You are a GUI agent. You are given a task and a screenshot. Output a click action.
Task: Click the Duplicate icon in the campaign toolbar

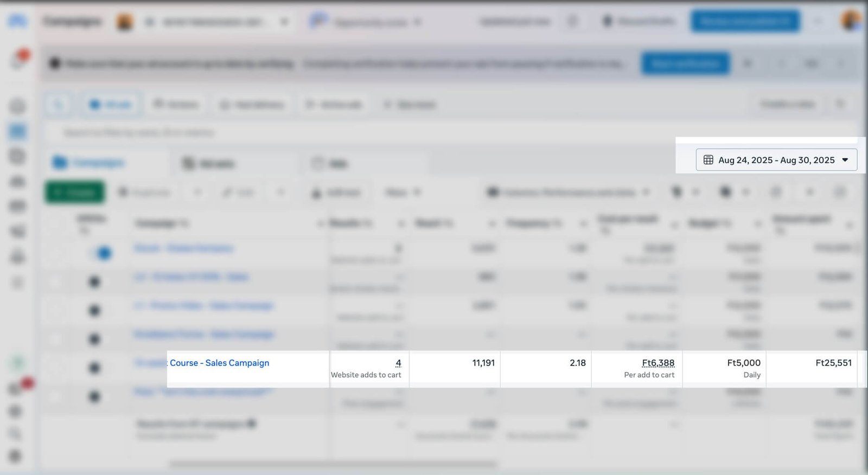124,192
